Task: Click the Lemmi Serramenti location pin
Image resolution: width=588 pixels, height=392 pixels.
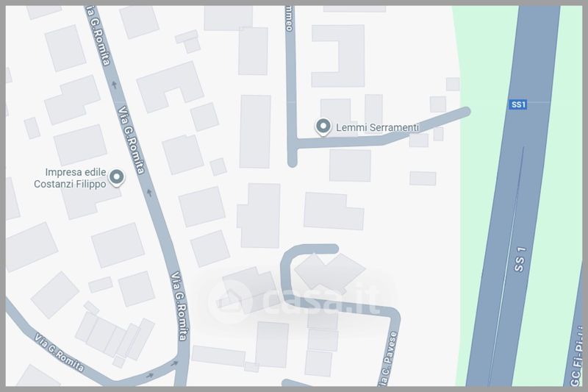Action: 323,126
